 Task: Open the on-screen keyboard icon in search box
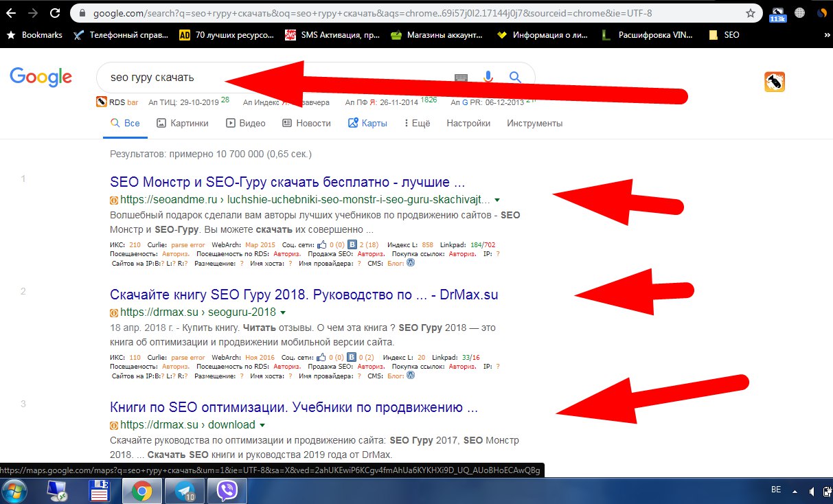click(x=461, y=78)
